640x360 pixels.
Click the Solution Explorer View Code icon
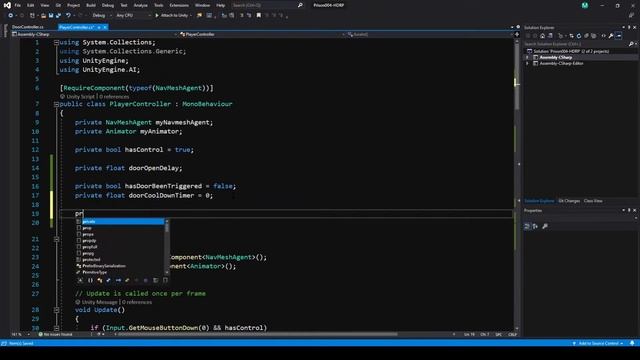pos(603,36)
